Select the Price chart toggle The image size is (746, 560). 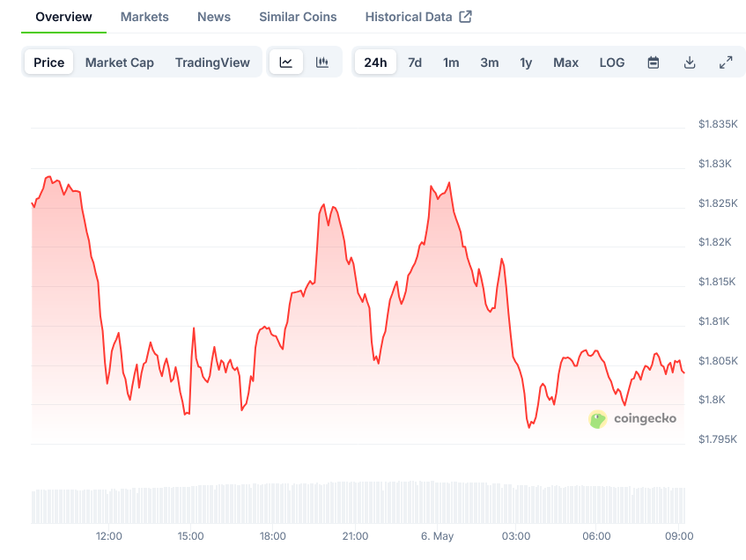point(49,63)
